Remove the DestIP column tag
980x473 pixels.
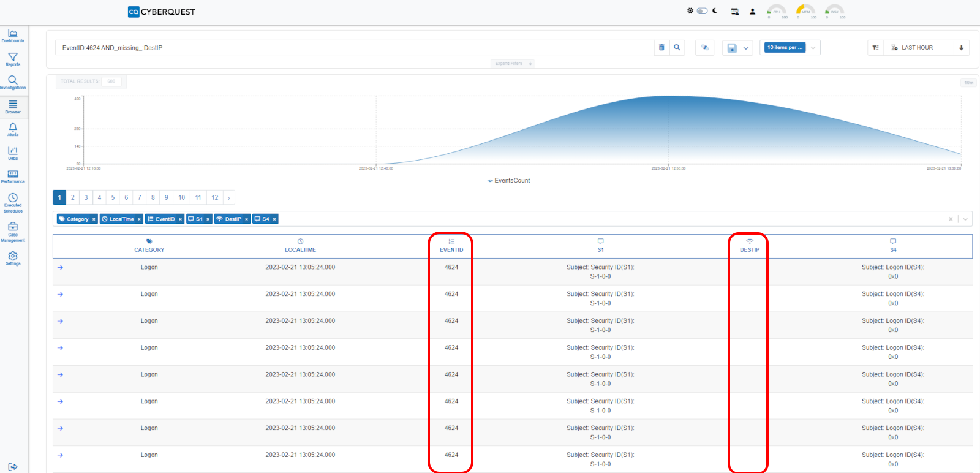point(247,219)
